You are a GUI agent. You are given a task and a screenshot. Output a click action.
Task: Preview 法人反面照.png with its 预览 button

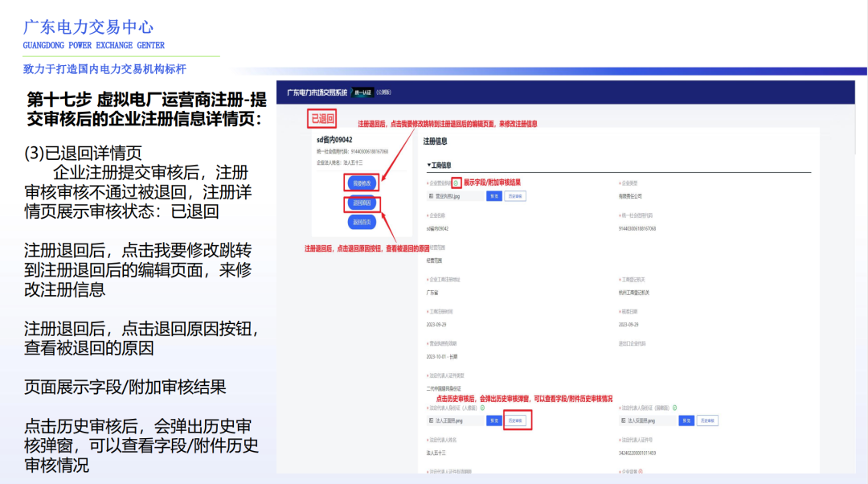click(x=686, y=420)
